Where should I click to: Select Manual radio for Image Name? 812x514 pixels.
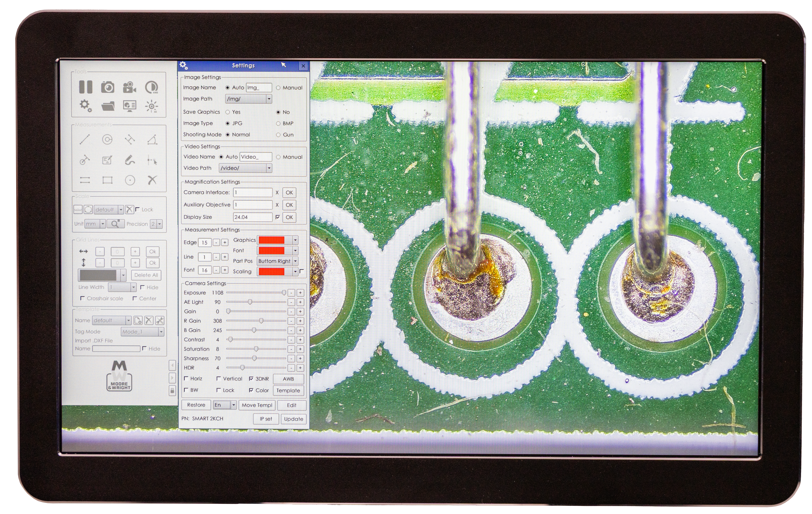278,88
